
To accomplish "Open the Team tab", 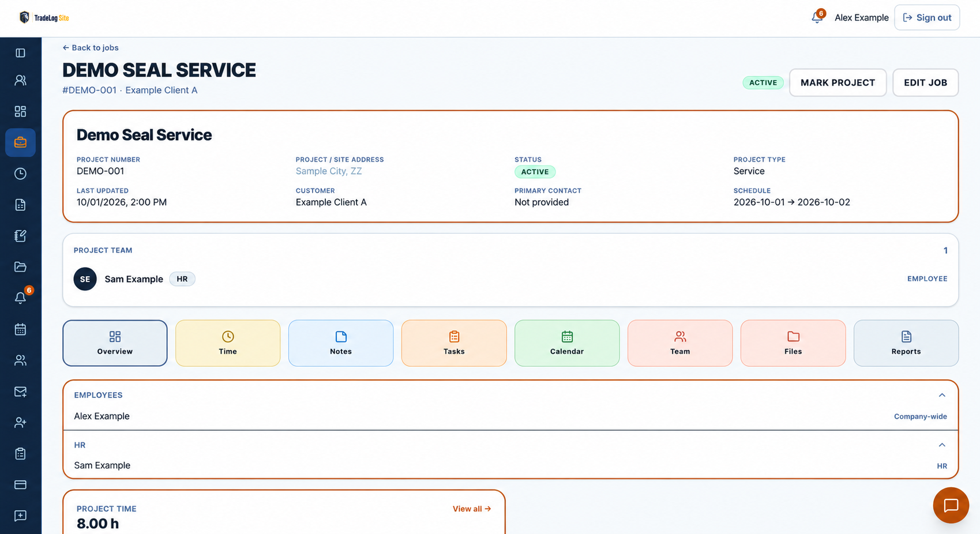I will pyautogui.click(x=680, y=343).
